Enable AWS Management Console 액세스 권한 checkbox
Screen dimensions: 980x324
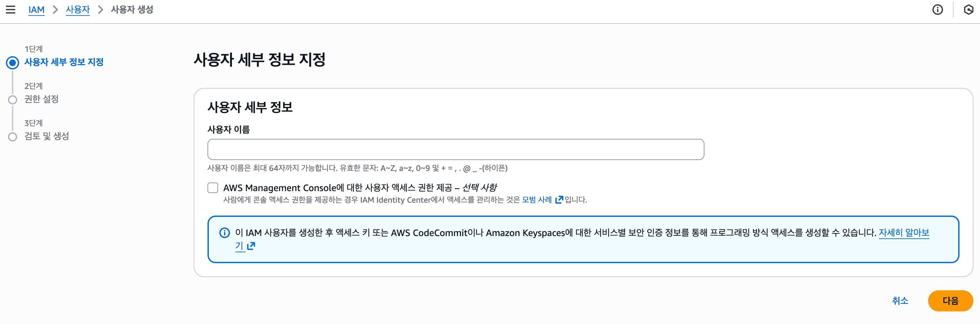click(x=213, y=188)
